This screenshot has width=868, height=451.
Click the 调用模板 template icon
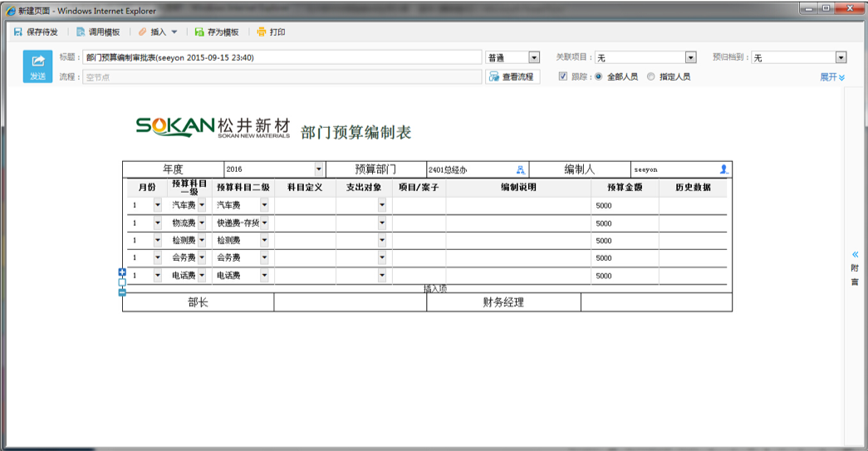(x=81, y=32)
